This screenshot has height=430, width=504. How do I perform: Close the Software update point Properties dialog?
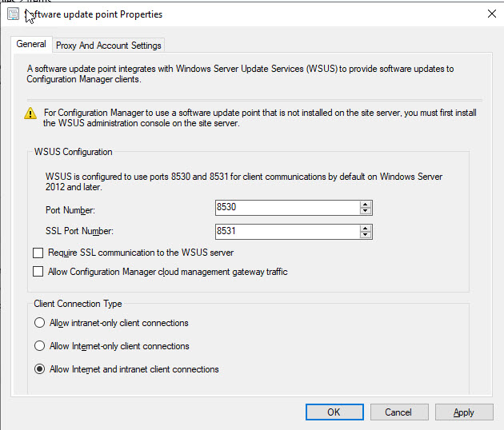click(490, 14)
